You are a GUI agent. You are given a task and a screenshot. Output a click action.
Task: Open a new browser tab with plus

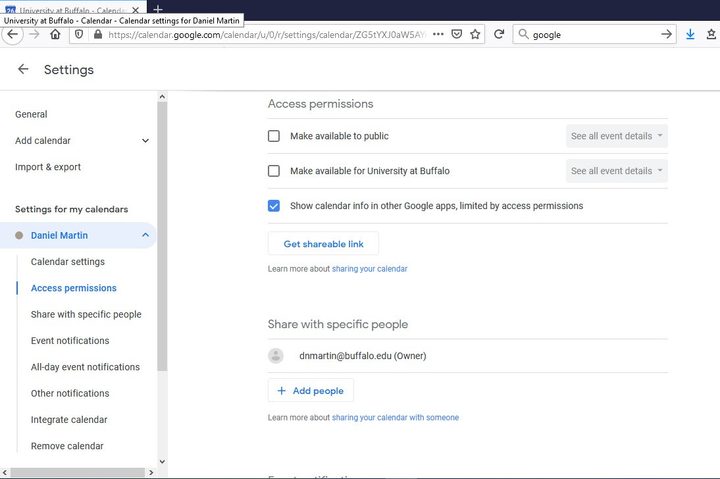[x=158, y=9]
